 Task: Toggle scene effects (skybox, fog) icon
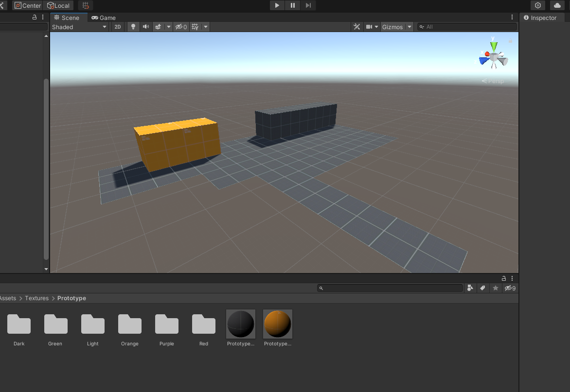pos(158,27)
